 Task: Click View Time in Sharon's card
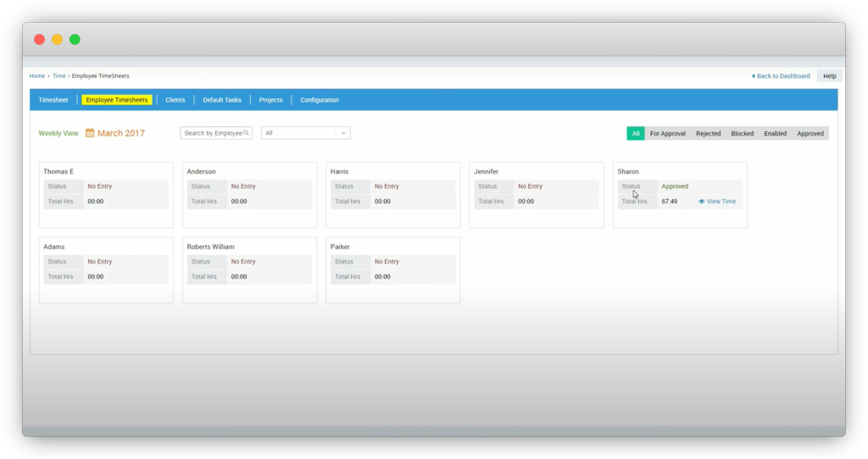[721, 202]
